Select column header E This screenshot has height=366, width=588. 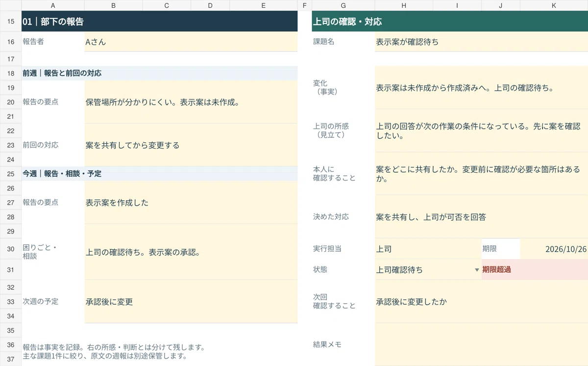coord(264,5)
